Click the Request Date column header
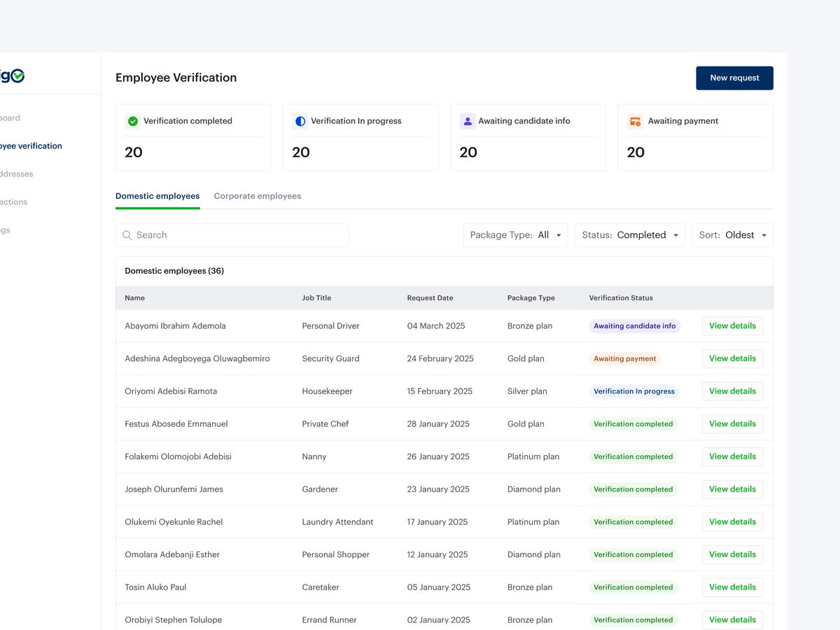This screenshot has width=840, height=630. pyautogui.click(x=430, y=298)
